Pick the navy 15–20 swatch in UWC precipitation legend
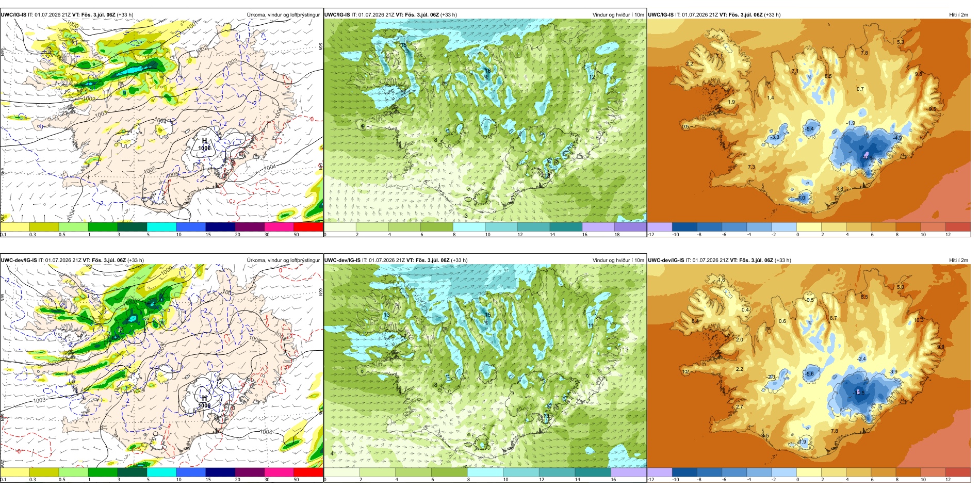980x490 pixels. [x=220, y=227]
